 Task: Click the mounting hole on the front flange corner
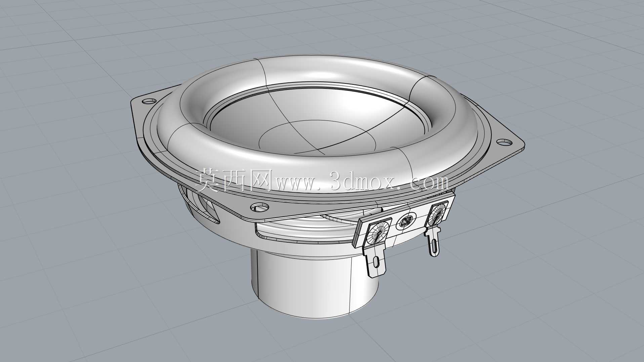259,207
